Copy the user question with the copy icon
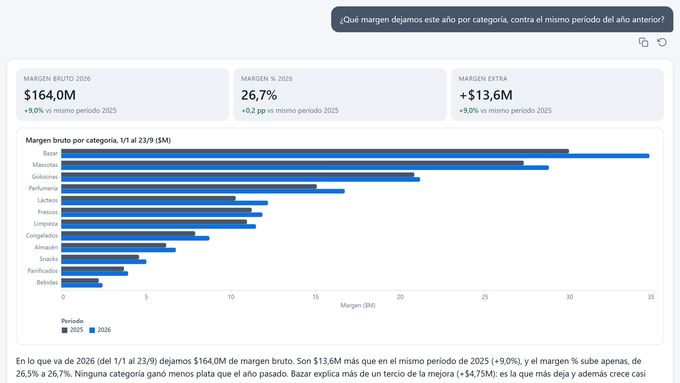 pyautogui.click(x=643, y=42)
